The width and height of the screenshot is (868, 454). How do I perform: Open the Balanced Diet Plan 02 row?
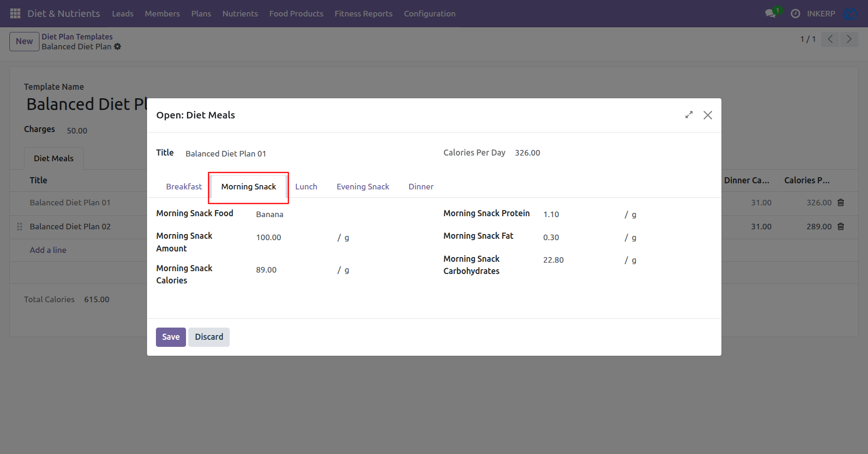pyautogui.click(x=70, y=227)
